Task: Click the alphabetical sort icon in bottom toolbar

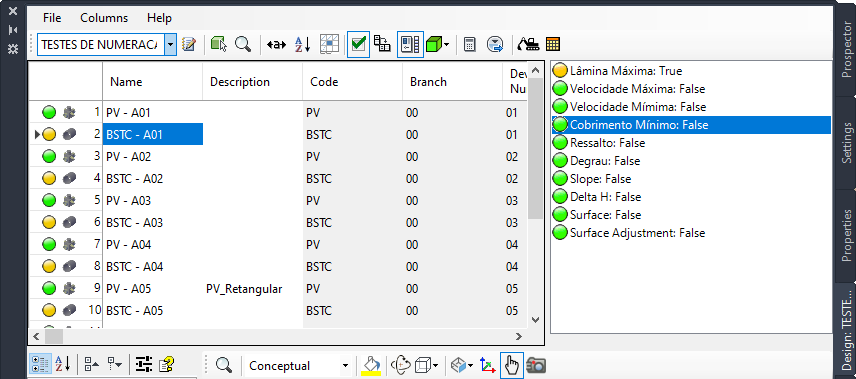Action: [63, 364]
